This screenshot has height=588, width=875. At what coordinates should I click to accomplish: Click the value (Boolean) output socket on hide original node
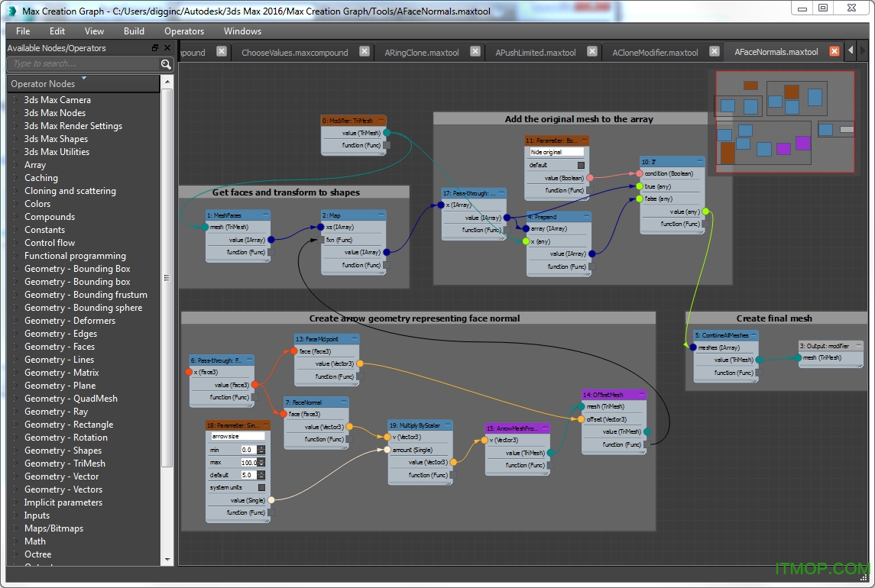590,178
